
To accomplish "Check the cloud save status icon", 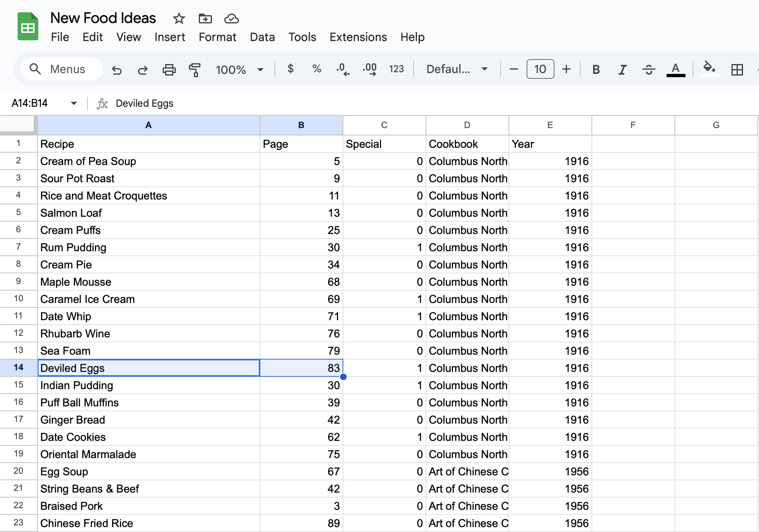I will click(232, 18).
